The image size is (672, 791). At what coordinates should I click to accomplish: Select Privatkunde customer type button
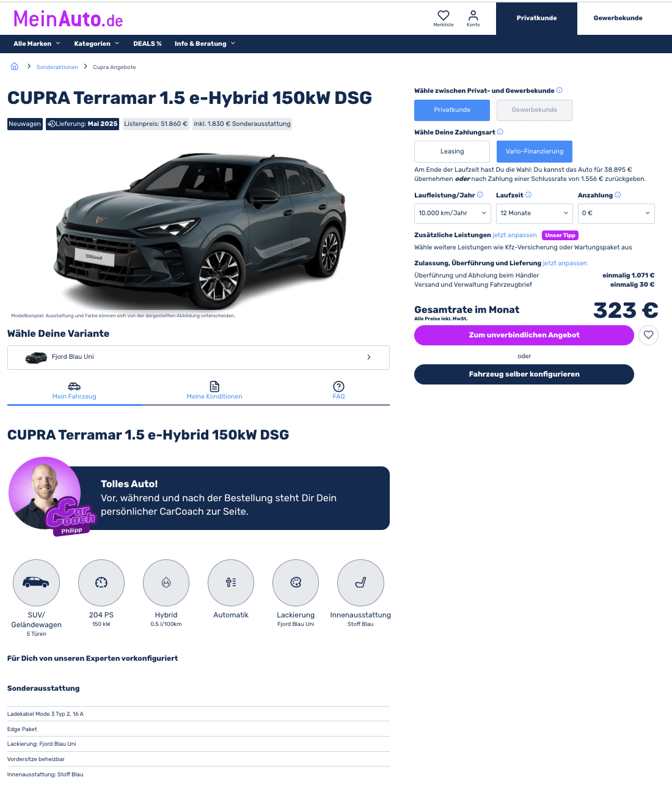(x=452, y=110)
